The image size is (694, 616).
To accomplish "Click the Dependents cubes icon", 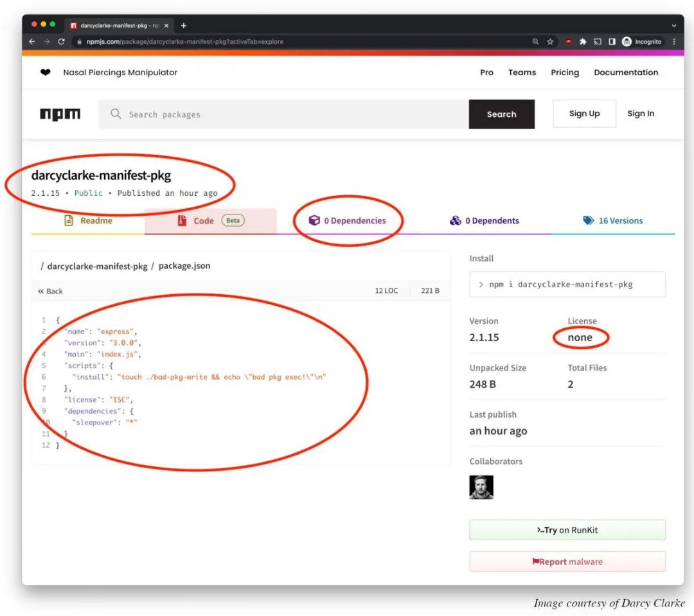I will click(x=456, y=220).
